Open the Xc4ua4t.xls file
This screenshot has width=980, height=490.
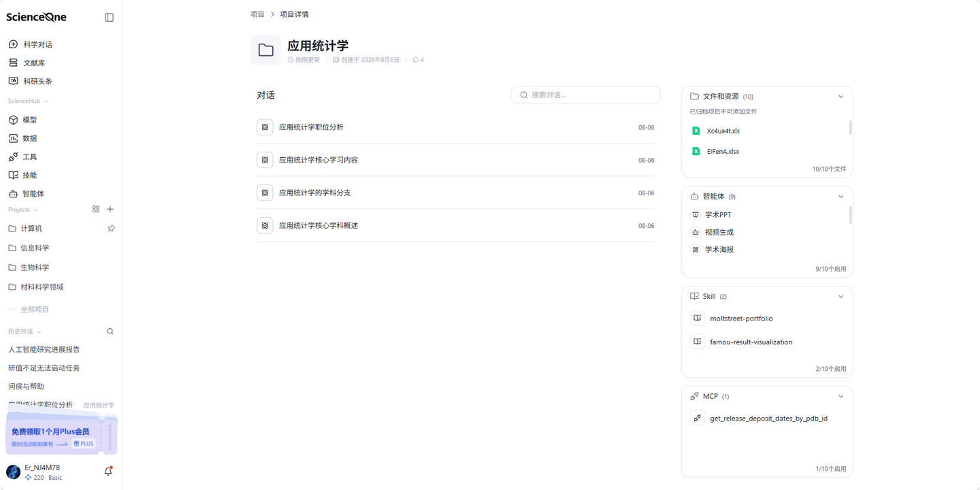tap(723, 131)
